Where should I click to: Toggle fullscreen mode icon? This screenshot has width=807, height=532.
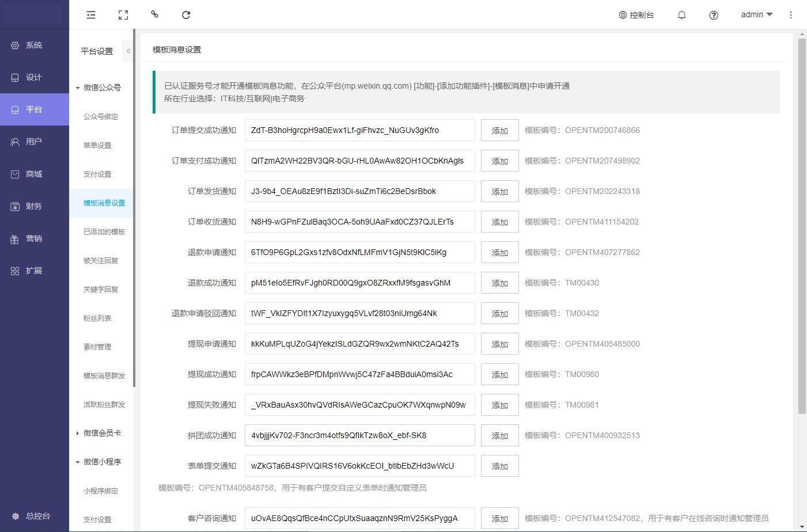coord(123,15)
